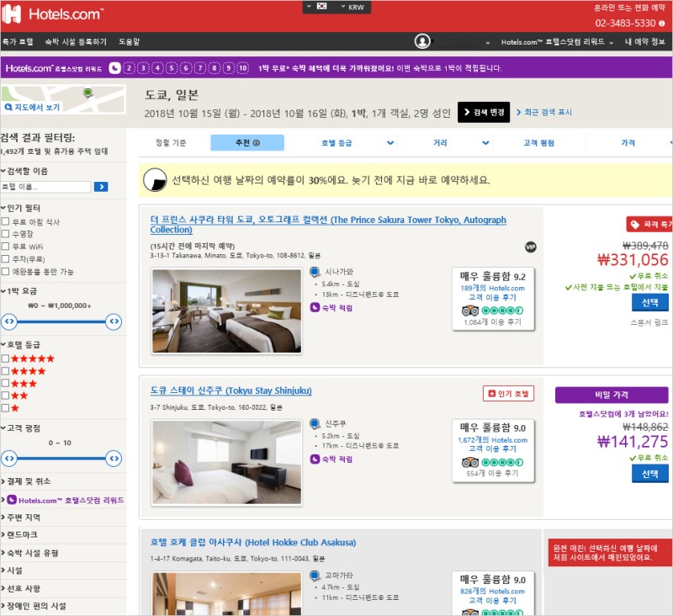673x616 pixels.
Task: Click the 신주쿠 location pin icon
Action: [315, 424]
